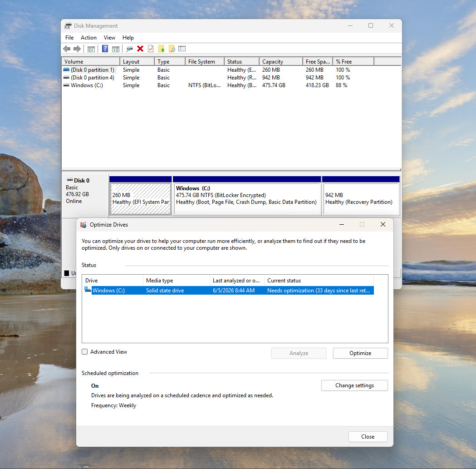476x469 pixels.
Task: Sort by the % Free column header
Action: [353, 62]
